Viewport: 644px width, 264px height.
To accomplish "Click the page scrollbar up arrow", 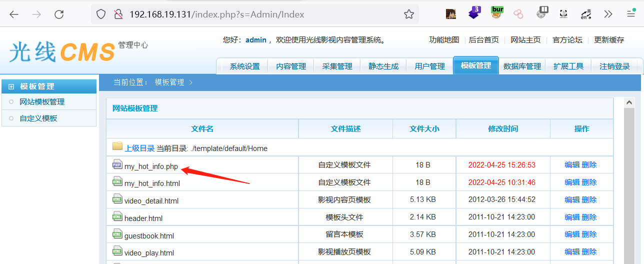I will click(629, 102).
